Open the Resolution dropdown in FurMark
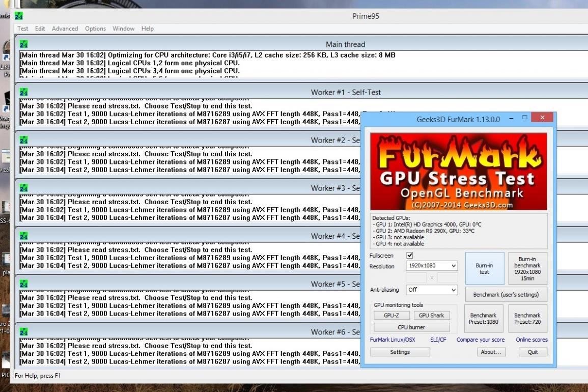588x392 pixels. [x=432, y=266]
